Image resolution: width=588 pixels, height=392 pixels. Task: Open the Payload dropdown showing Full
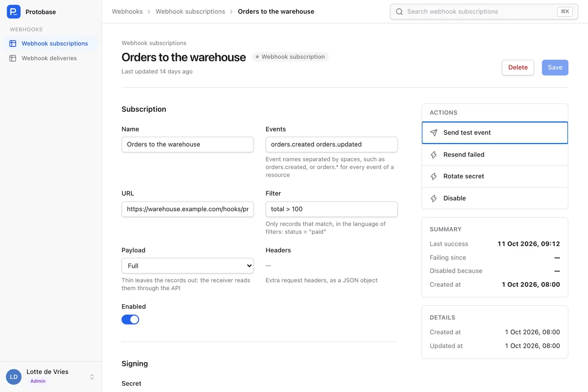tap(187, 266)
